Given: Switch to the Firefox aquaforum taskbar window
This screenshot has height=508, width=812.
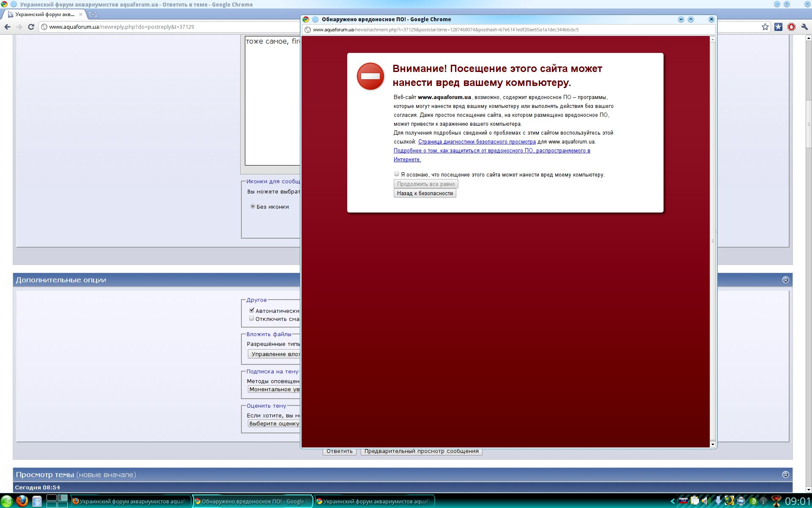Looking at the screenshot, I should 130,501.
